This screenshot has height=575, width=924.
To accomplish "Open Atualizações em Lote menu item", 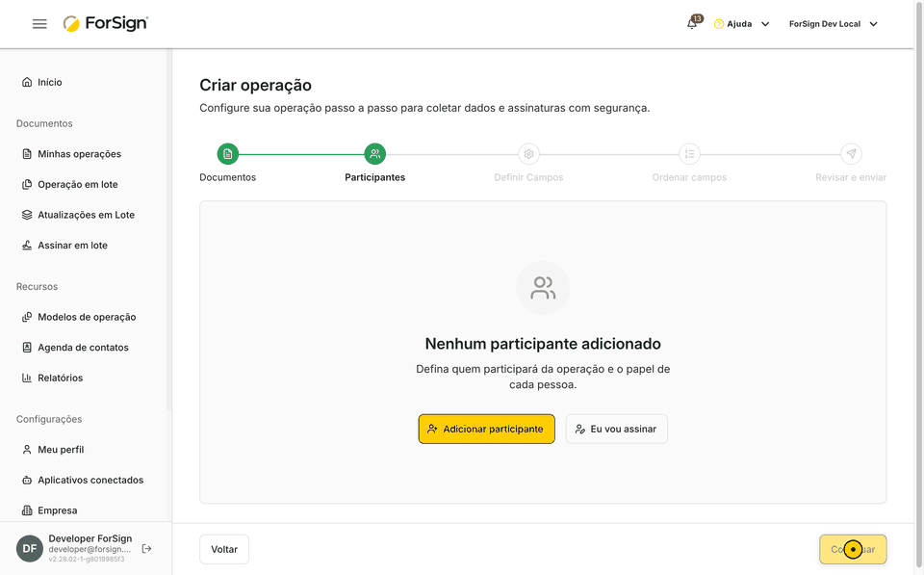I will pyautogui.click(x=86, y=215).
